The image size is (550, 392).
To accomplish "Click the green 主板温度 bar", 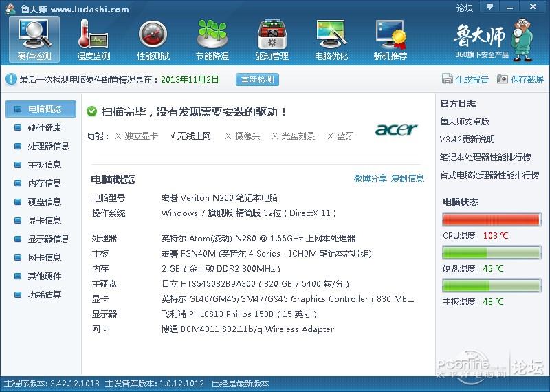I will [492, 285].
